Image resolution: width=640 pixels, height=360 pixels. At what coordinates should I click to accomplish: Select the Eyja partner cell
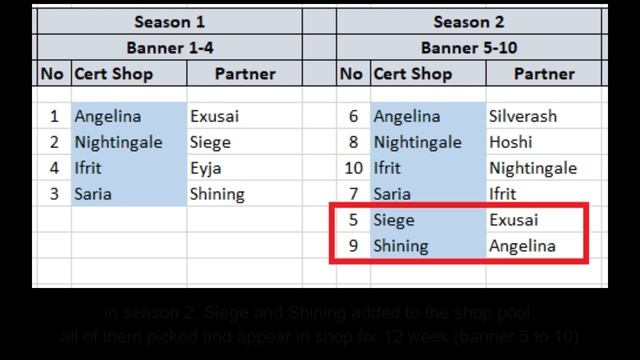pyautogui.click(x=244, y=168)
